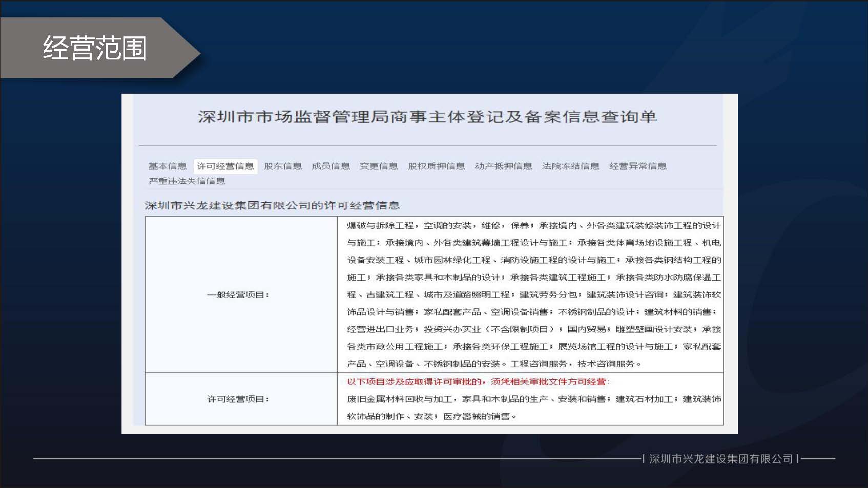868x488 pixels.
Task: View the 变更信息 tab
Action: click(x=379, y=166)
